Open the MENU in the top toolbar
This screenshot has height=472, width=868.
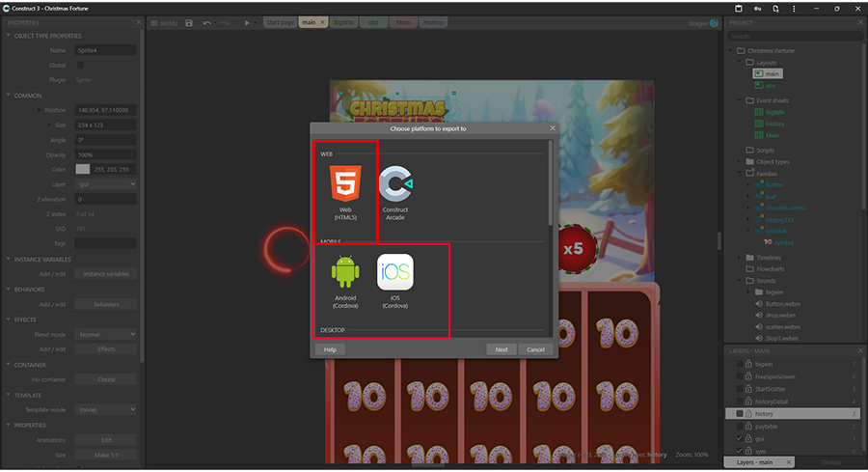(165, 22)
